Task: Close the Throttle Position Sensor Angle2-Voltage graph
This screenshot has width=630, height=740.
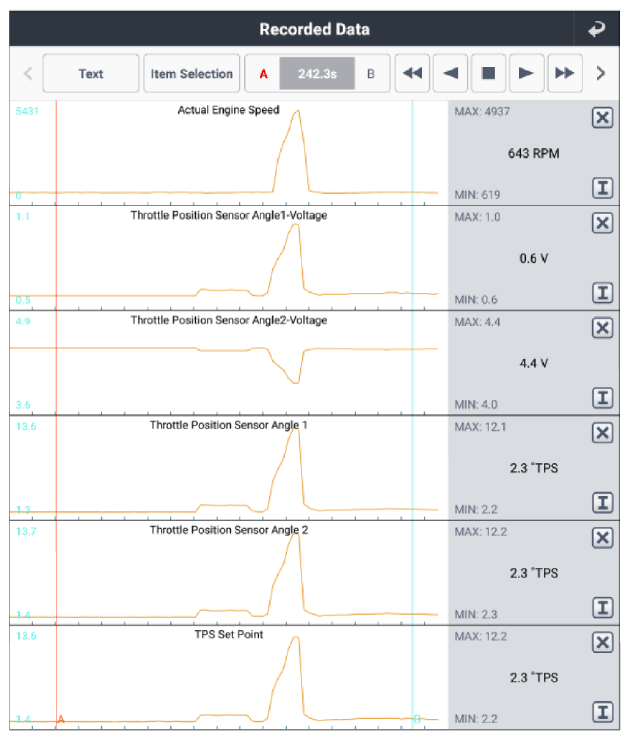Action: [x=602, y=328]
